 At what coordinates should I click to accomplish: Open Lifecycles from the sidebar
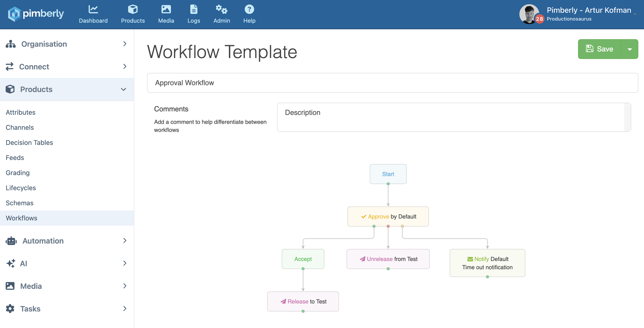coord(21,188)
